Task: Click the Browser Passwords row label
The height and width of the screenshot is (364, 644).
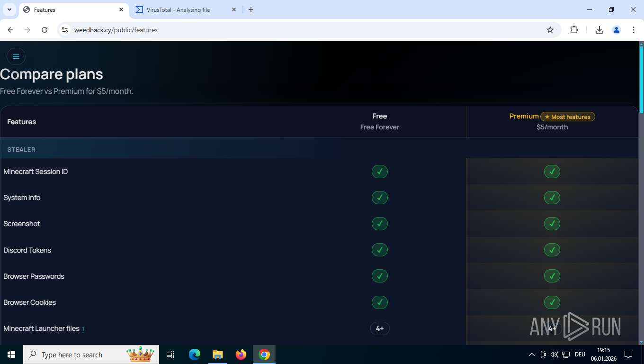Action: pyautogui.click(x=34, y=276)
